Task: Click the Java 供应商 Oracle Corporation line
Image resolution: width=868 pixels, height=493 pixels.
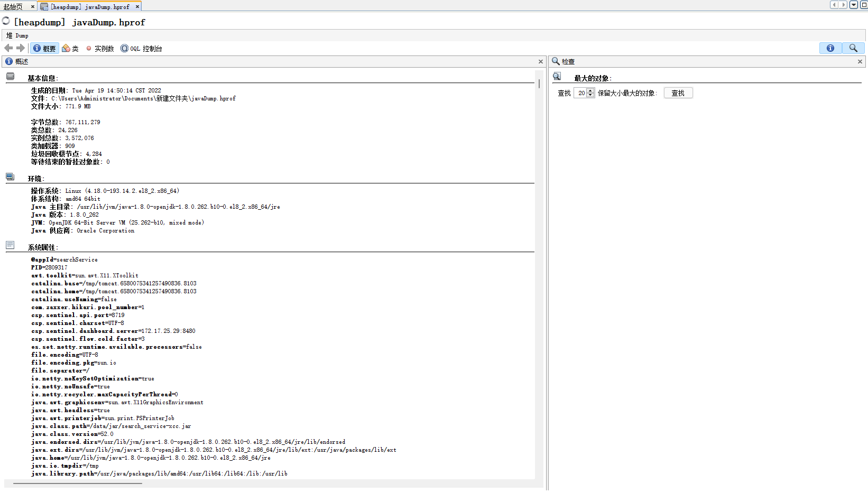Action: point(82,230)
